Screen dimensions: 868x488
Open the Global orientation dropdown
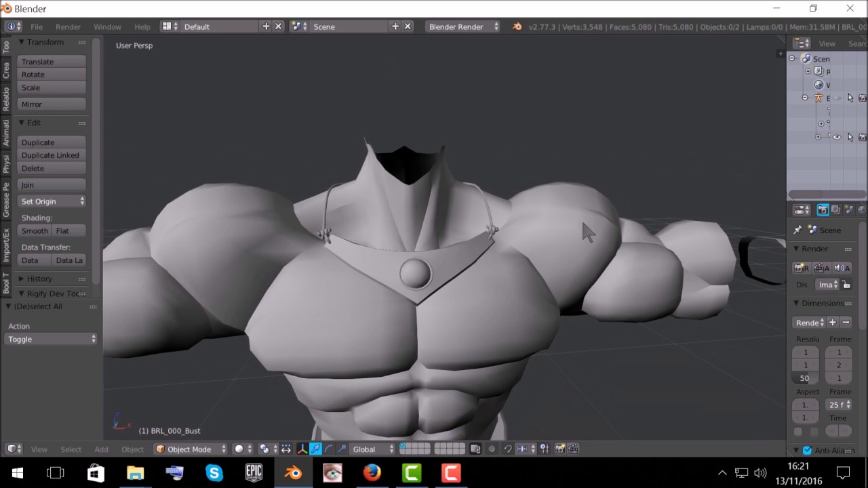(x=372, y=449)
